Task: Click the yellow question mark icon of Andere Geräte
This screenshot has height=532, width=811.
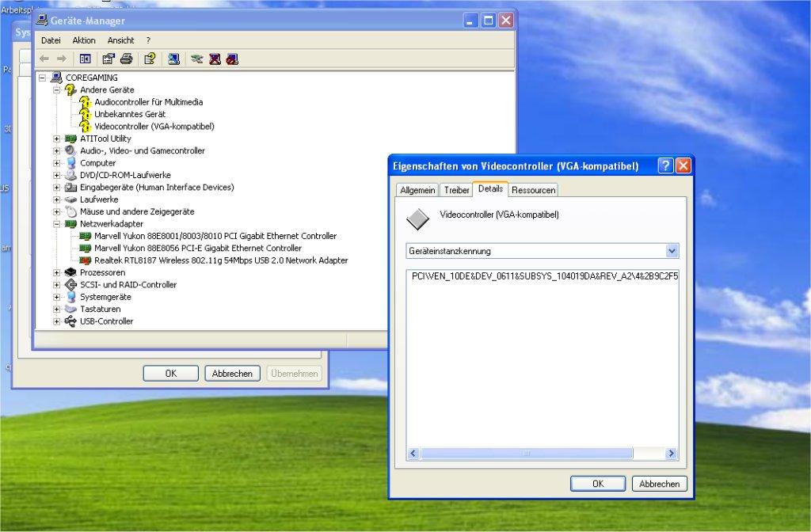Action: pyautogui.click(x=70, y=90)
